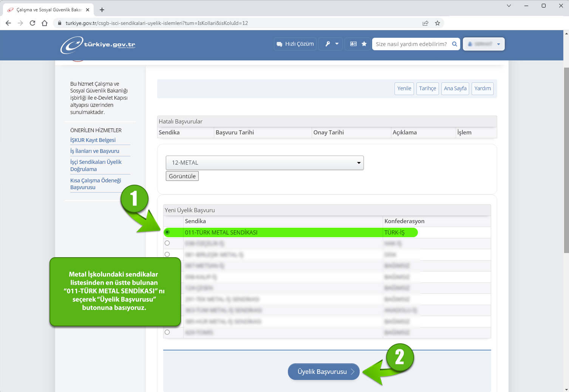This screenshot has height=392, width=569.
Task: Click the search magnifier icon
Action: [455, 44]
